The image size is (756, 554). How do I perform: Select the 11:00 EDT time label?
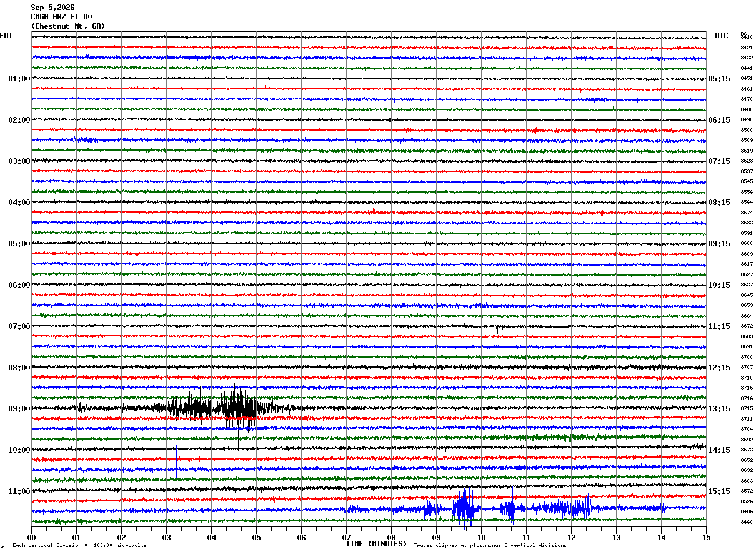point(19,491)
